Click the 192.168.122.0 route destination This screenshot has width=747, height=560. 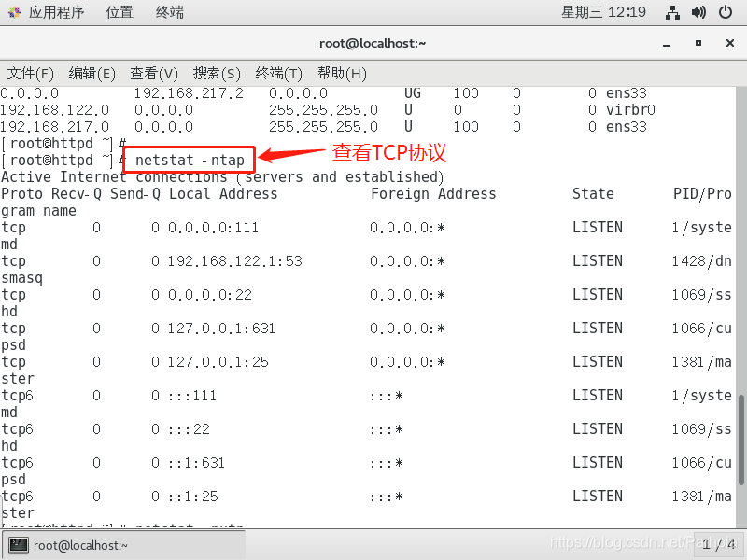tap(54, 110)
